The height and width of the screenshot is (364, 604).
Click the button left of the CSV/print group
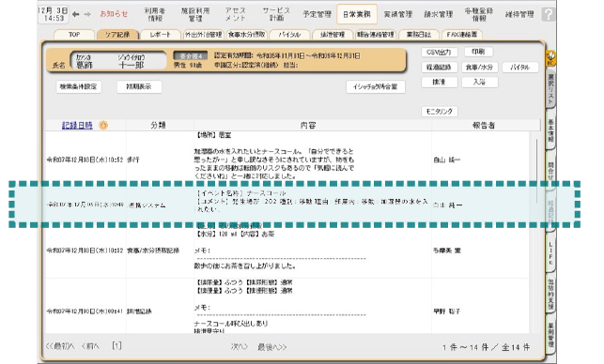(x=376, y=86)
